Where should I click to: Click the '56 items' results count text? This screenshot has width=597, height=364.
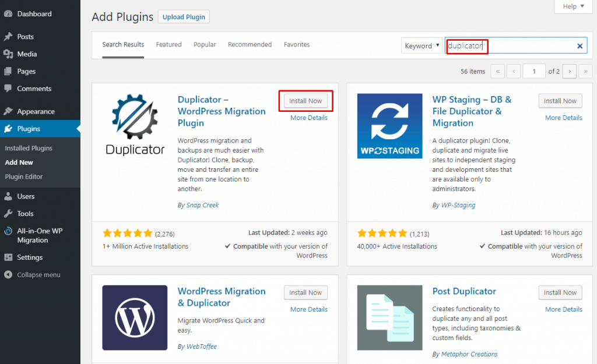473,71
